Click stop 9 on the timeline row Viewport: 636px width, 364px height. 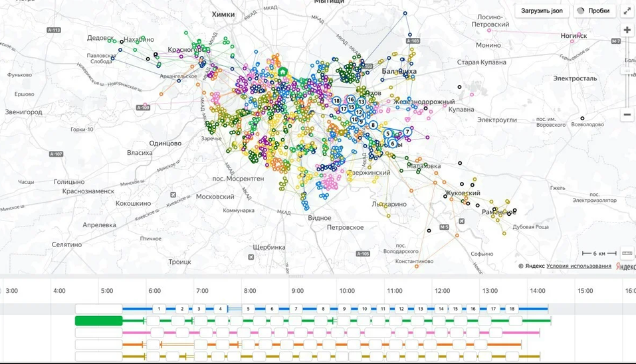344,309
